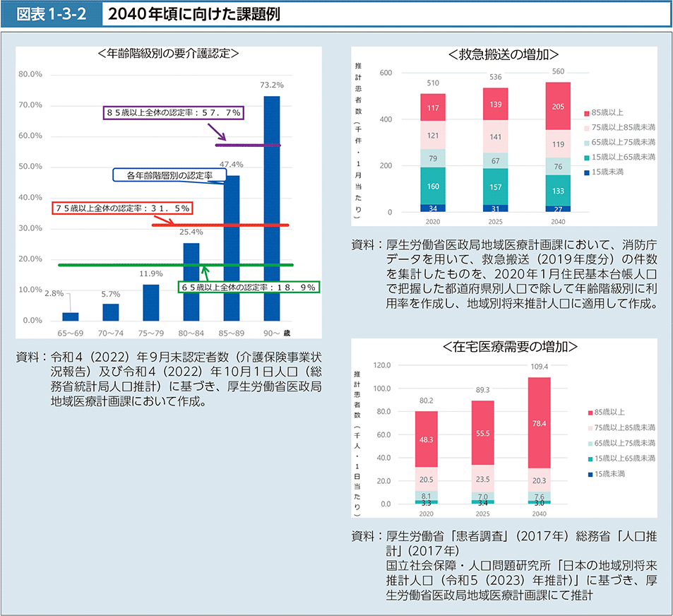The image size is (673, 616).
Task: Click the 80〜84 age axis label
Action: pos(191,333)
